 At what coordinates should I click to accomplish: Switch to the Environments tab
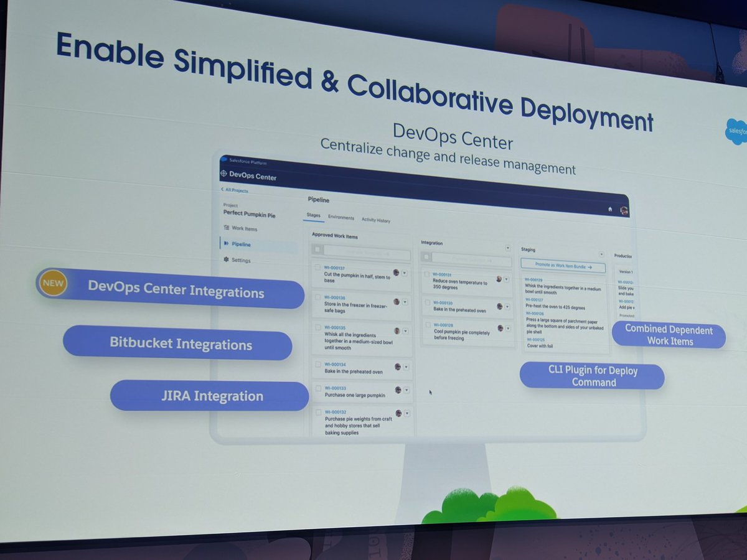point(341,217)
